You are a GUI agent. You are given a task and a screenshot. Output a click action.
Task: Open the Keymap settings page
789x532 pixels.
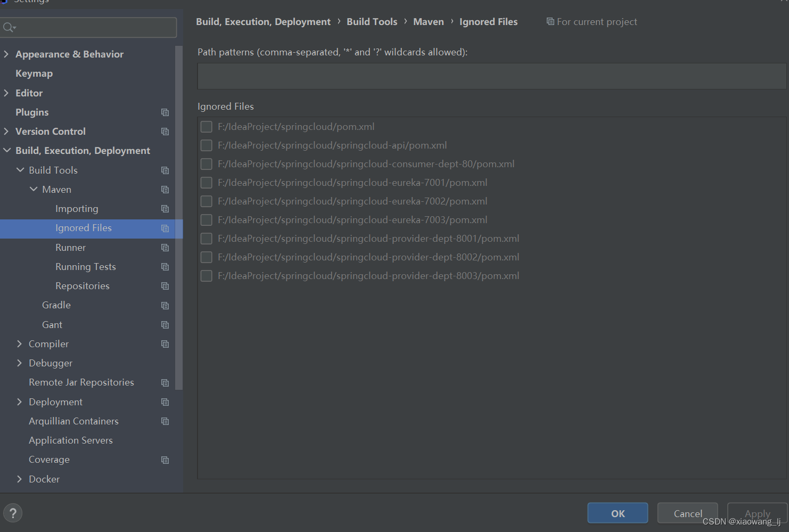(x=34, y=73)
